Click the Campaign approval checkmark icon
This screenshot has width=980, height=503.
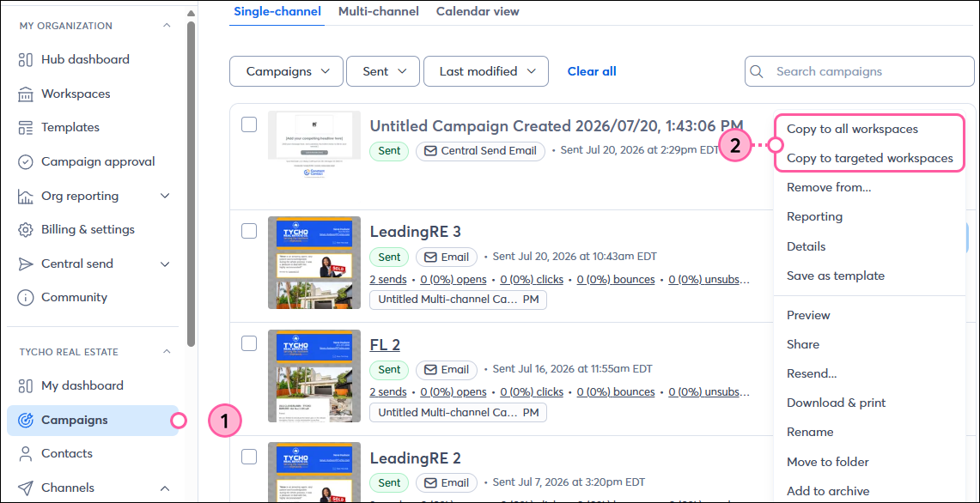click(25, 162)
